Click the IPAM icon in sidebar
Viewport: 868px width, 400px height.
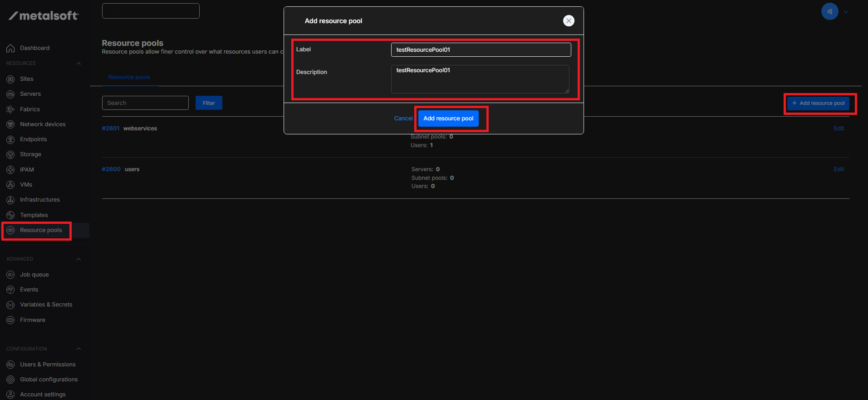click(x=10, y=170)
